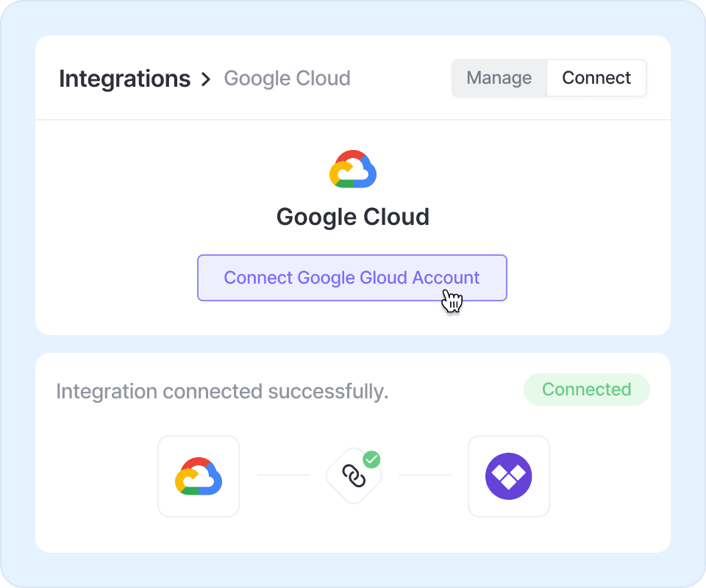Click the connector line left of the purple app tile

[x=424, y=475]
